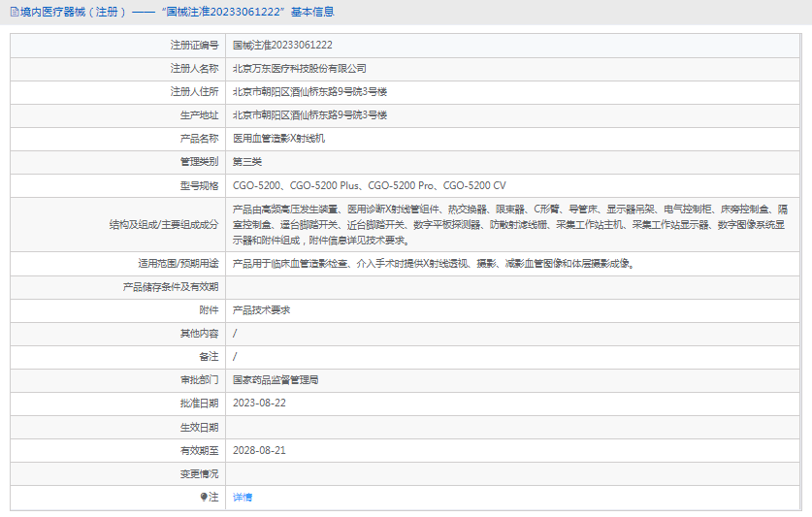The height and width of the screenshot is (517, 812).
Task: Select registration number 国械注准20233061222 in the table
Action: pyautogui.click(x=282, y=46)
